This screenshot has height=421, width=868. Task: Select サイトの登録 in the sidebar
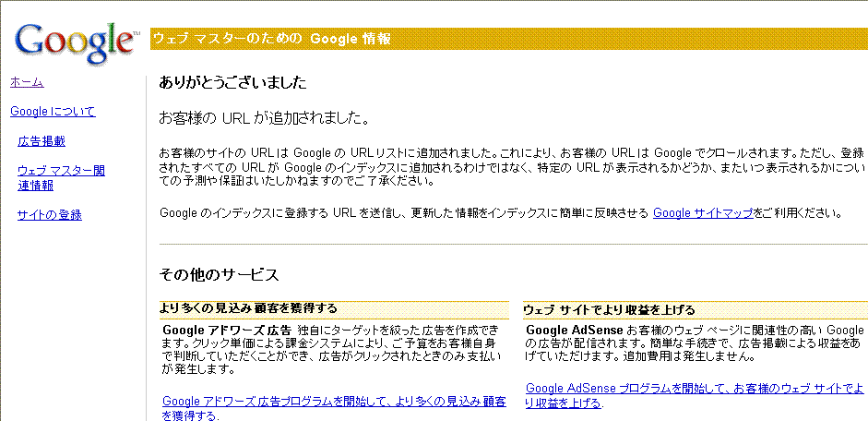click(x=50, y=215)
